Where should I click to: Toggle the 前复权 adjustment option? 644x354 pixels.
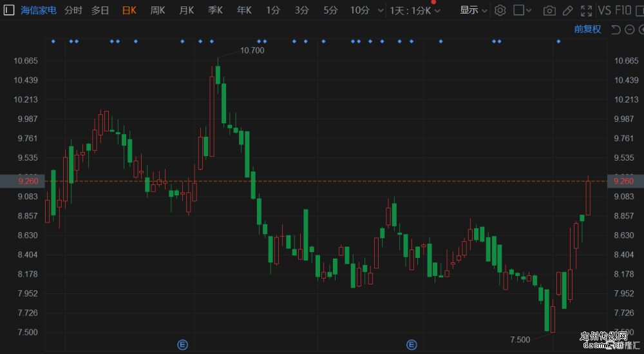tap(587, 29)
